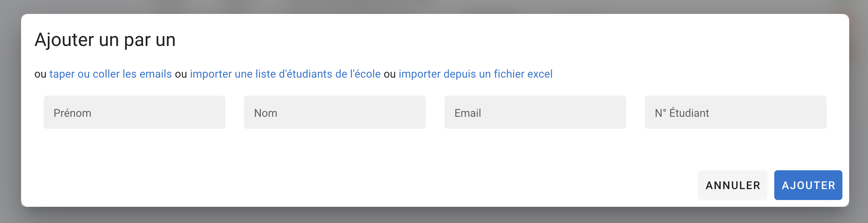Place cursor in the first name box

tap(134, 113)
